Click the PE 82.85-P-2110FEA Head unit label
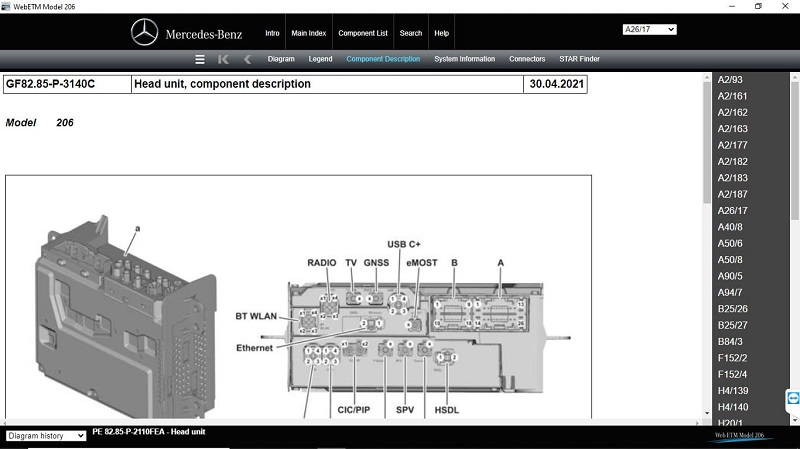Screen dimensions: 800x449 pyautogui.click(x=148, y=432)
